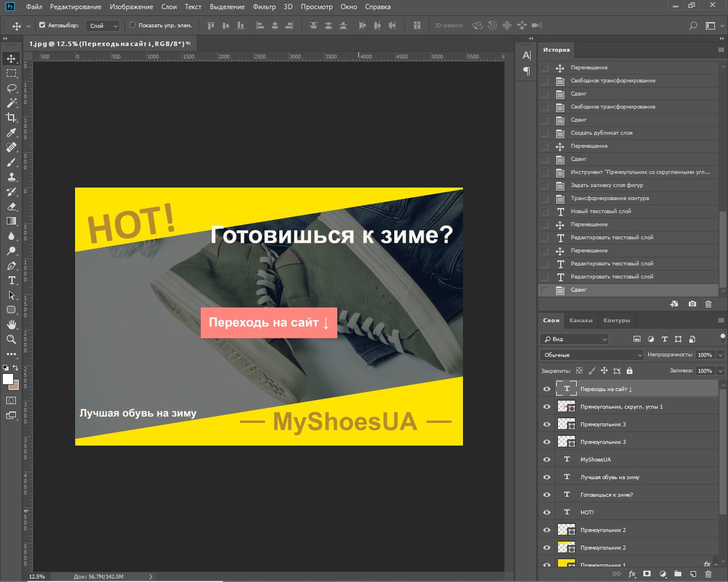Hide Прямоугольник, скругл. углы 1 layer
The width and height of the screenshot is (728, 582).
(x=547, y=406)
